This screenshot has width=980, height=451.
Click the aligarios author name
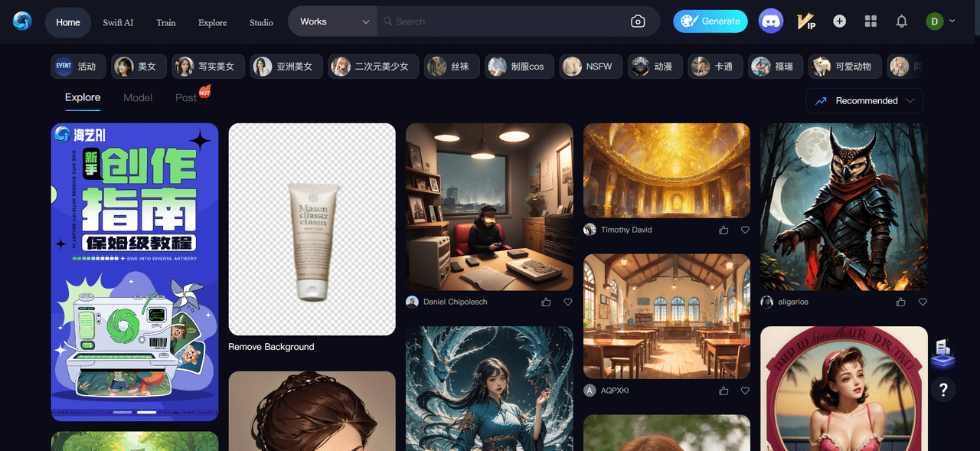pos(793,302)
